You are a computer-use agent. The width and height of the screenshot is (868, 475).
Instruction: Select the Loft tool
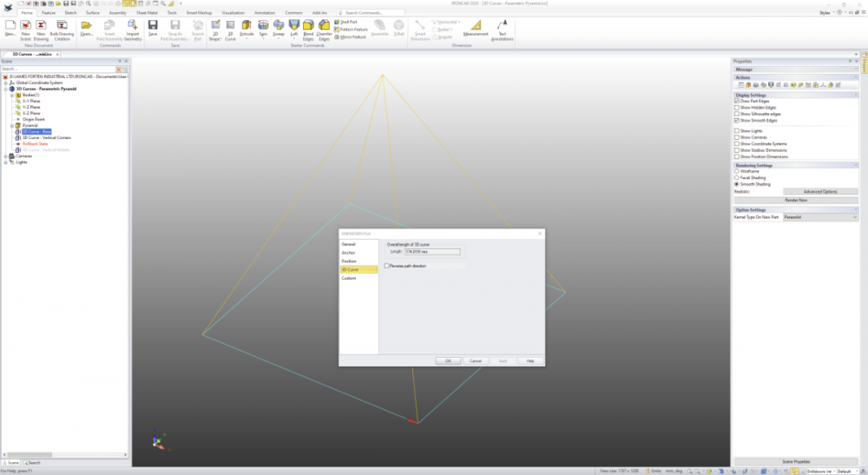tap(294, 30)
